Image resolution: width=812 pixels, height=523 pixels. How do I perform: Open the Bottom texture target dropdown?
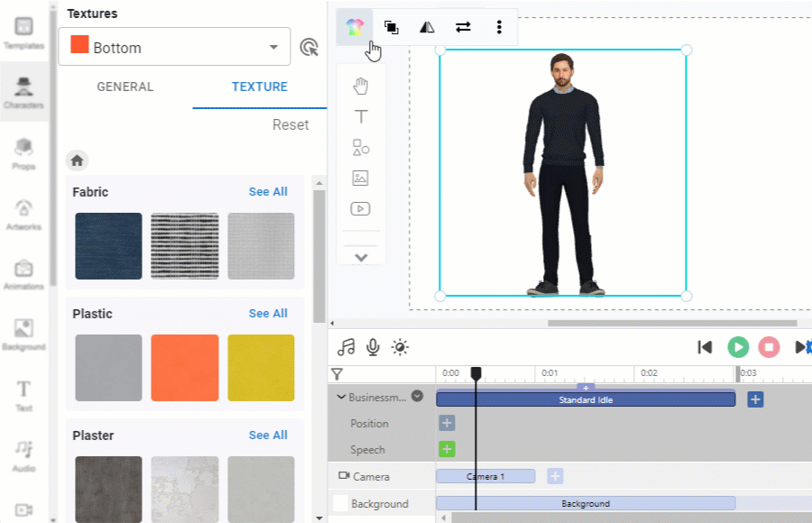(173, 46)
